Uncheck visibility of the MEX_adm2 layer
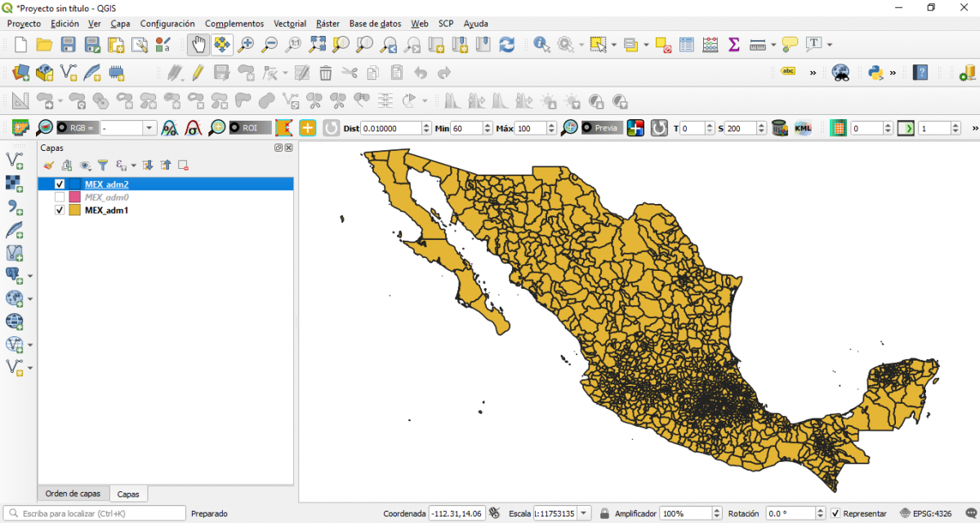The height and width of the screenshot is (523, 980). tap(59, 184)
